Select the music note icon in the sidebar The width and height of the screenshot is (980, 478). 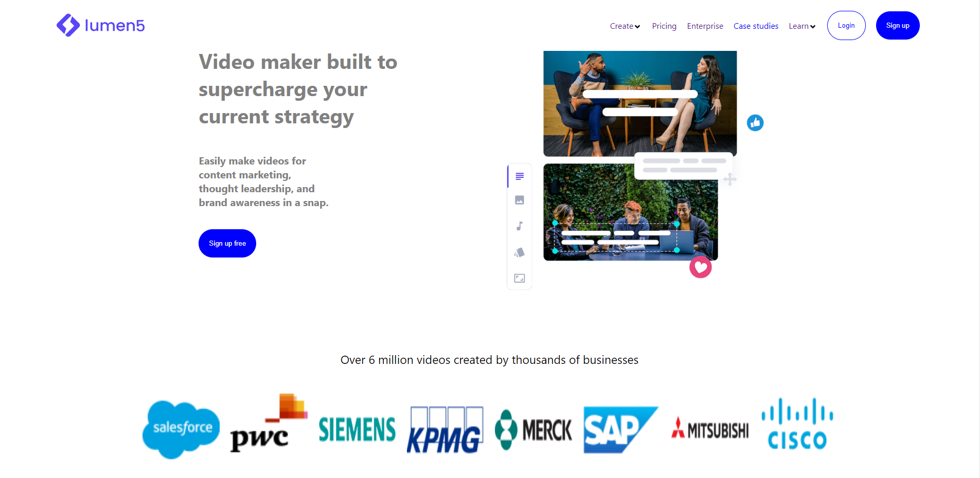coord(520,226)
